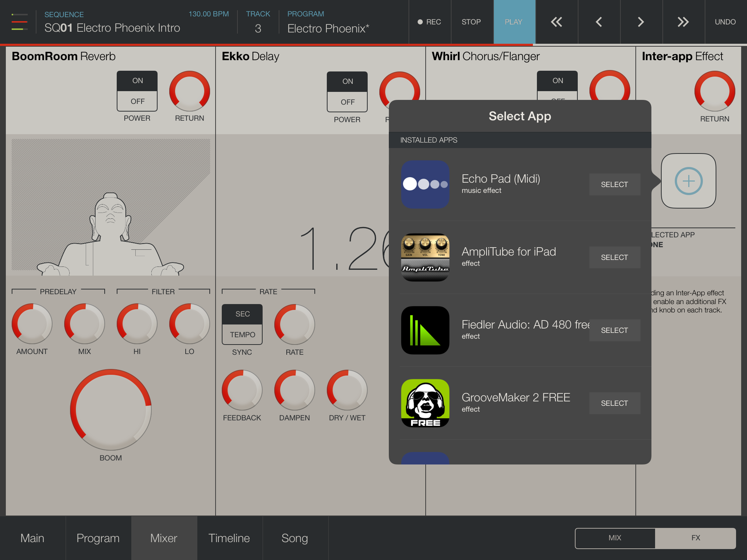Tap the 130.00 BPM tempo value

(209, 14)
